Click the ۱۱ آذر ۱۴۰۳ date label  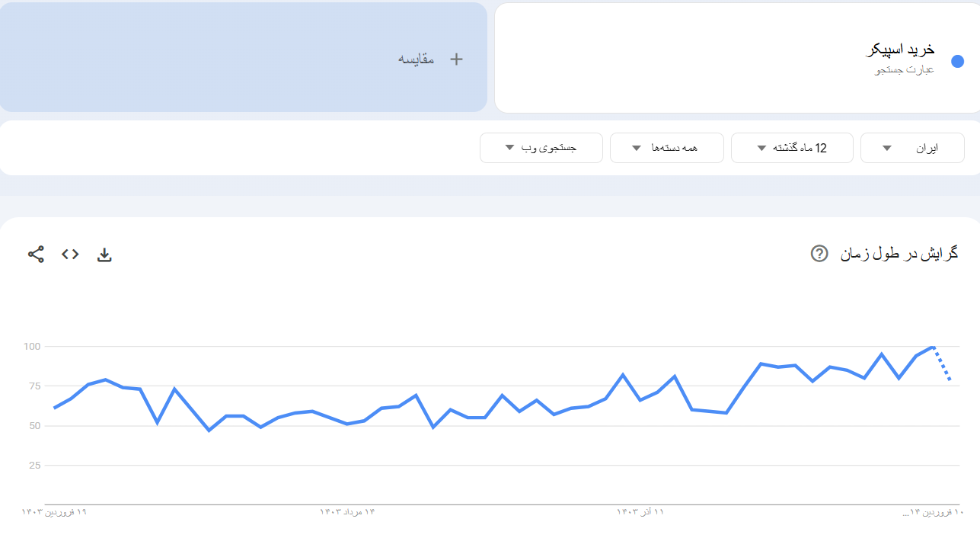(x=640, y=511)
